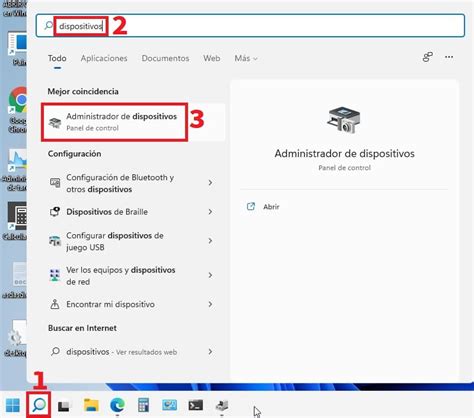This screenshot has width=474, height=418.
Task: Click the Administrador de dispositivos result icon
Action: coord(55,123)
